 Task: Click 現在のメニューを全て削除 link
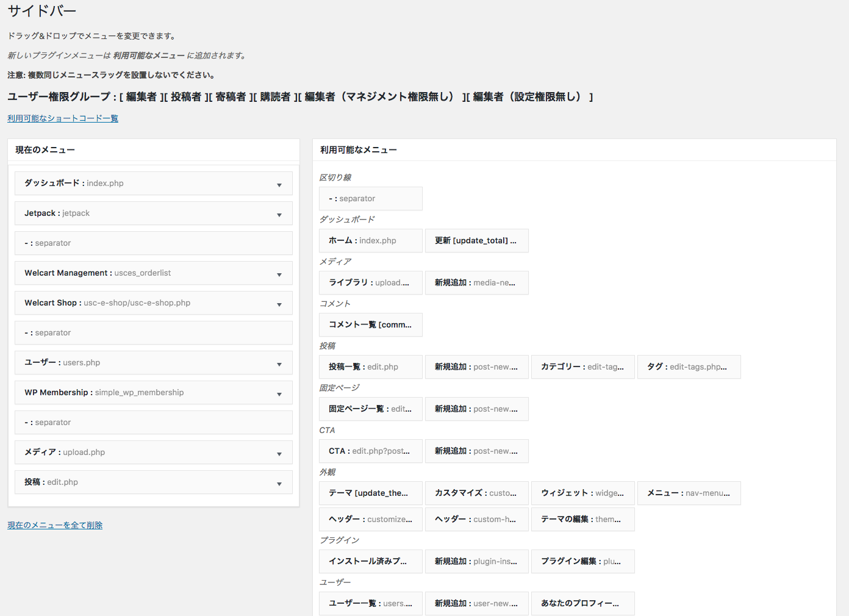[x=55, y=525]
